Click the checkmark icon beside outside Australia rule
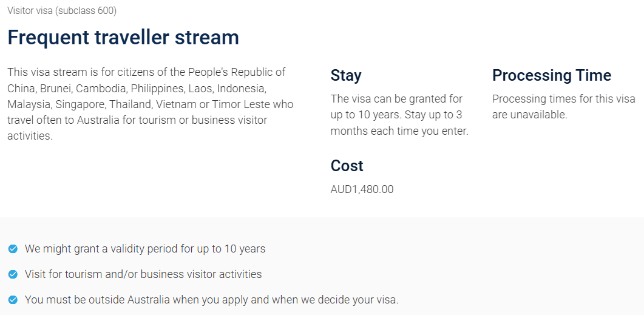This screenshot has height=315, width=644. point(13,300)
